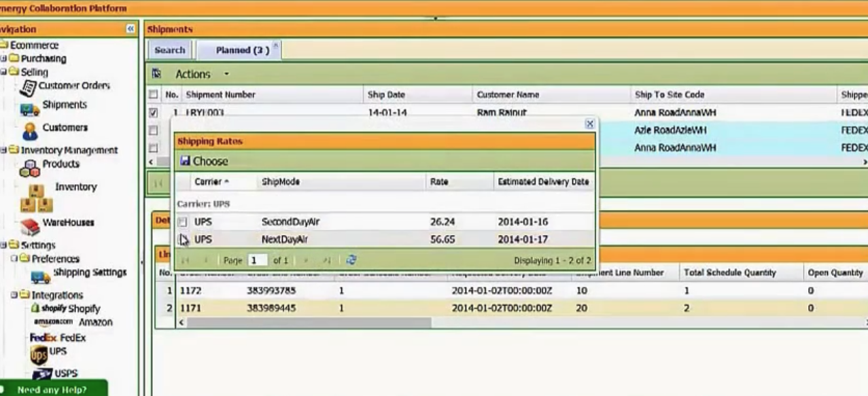Select Total Schedule Quantity column header
The height and width of the screenshot is (396, 868).
(730, 272)
